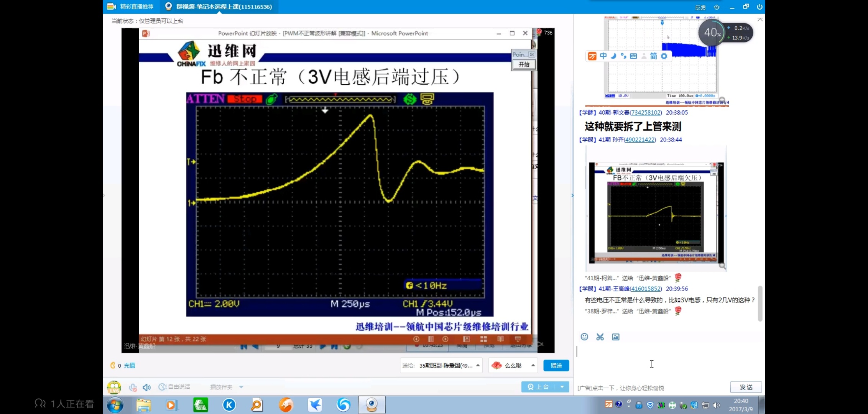Viewport: 868px width, 414px height.
Task: Expand the 播放伴奏 dropdown arrow
Action: (241, 387)
